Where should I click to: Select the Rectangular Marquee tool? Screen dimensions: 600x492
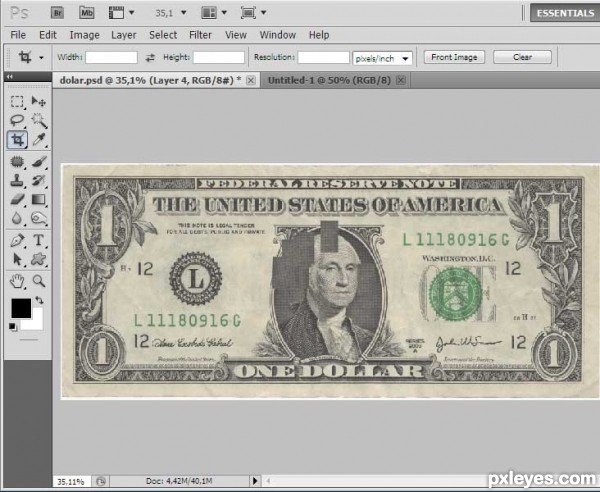17,101
